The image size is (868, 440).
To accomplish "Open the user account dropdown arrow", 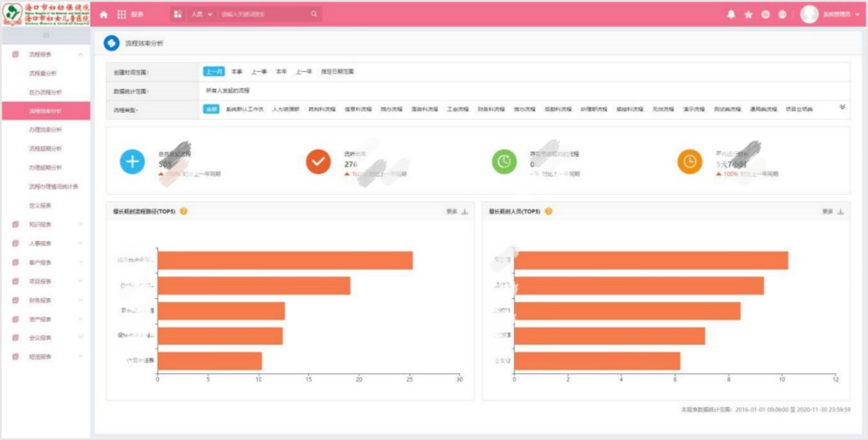I will click(857, 15).
